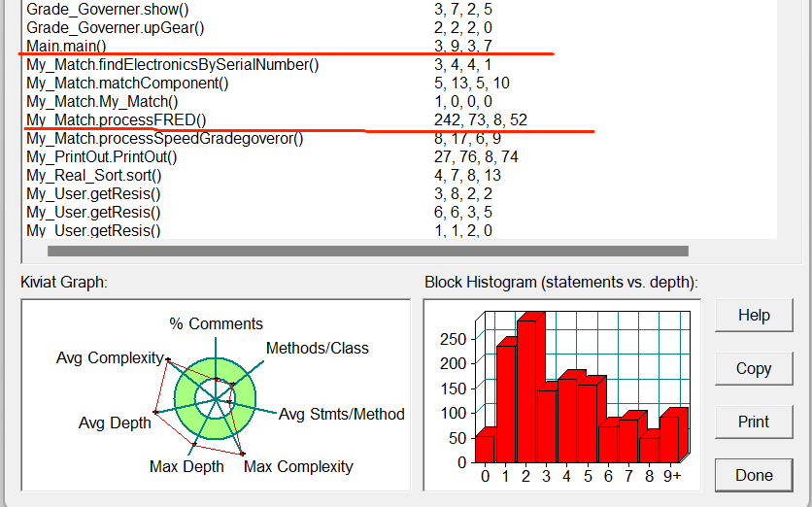Click metric values 3, 9, 3, 7
812x507 pixels.
(463, 46)
